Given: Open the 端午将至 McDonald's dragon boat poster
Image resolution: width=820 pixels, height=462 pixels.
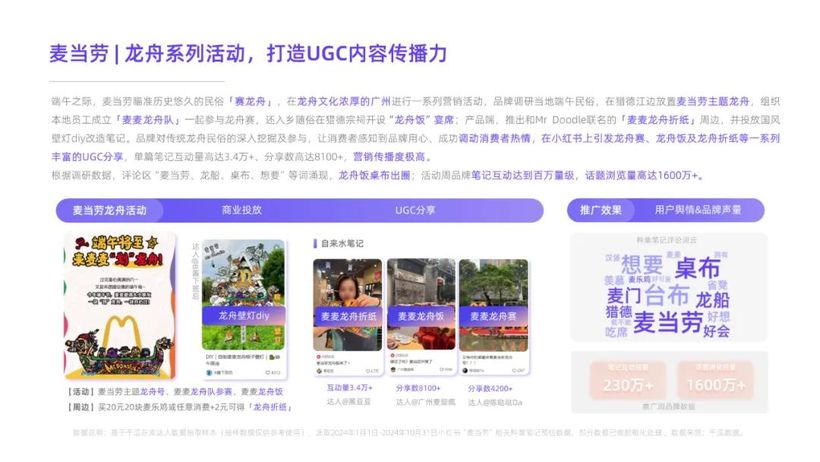Looking at the screenshot, I should click(120, 306).
